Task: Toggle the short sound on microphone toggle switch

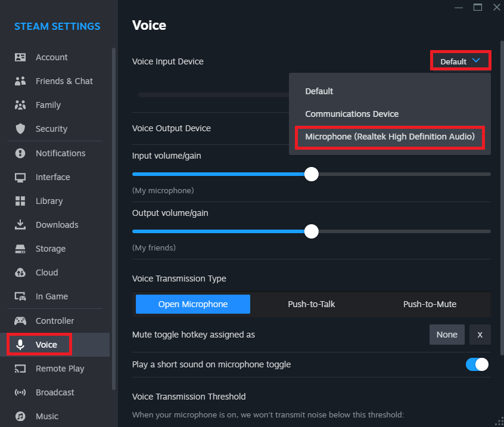Action: [477, 364]
